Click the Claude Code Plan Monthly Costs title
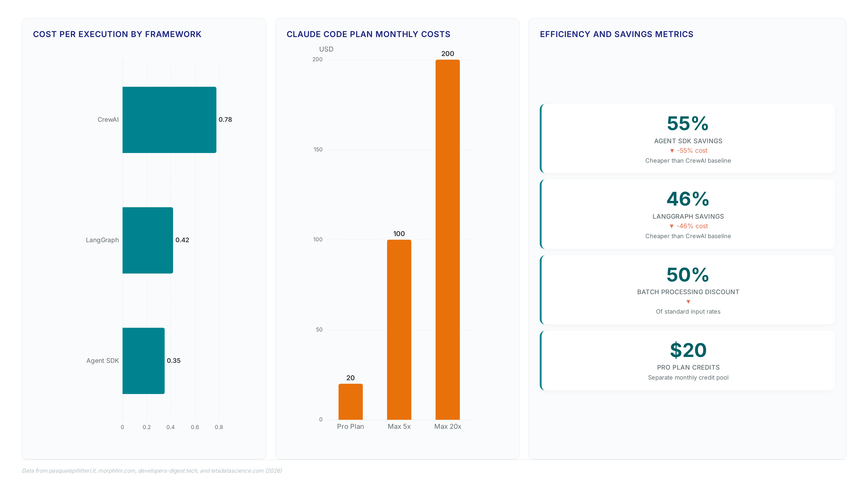 click(x=369, y=34)
